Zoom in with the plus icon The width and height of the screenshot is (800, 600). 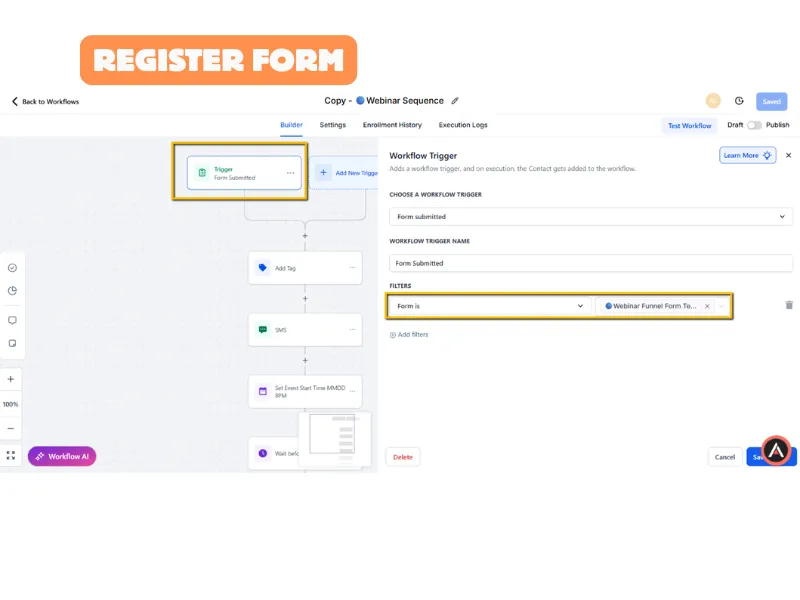coord(11,380)
